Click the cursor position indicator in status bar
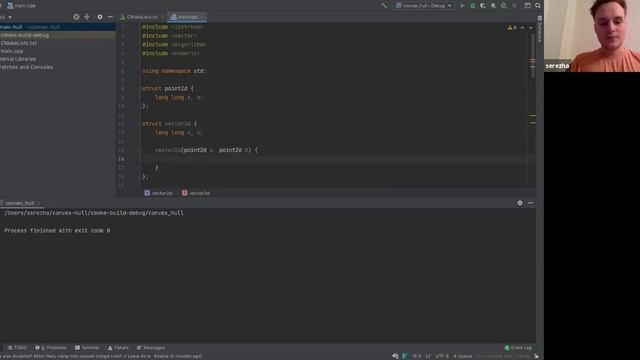640x360 pixels. [x=417, y=356]
